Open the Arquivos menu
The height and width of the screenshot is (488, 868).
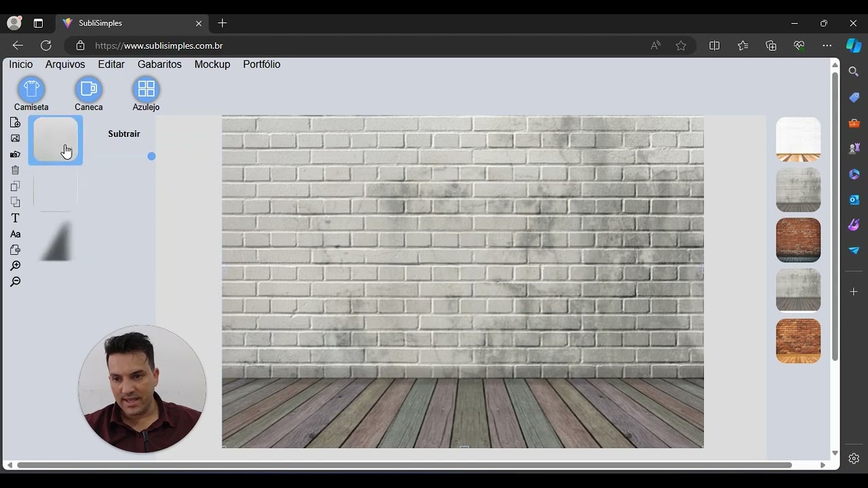(x=65, y=64)
